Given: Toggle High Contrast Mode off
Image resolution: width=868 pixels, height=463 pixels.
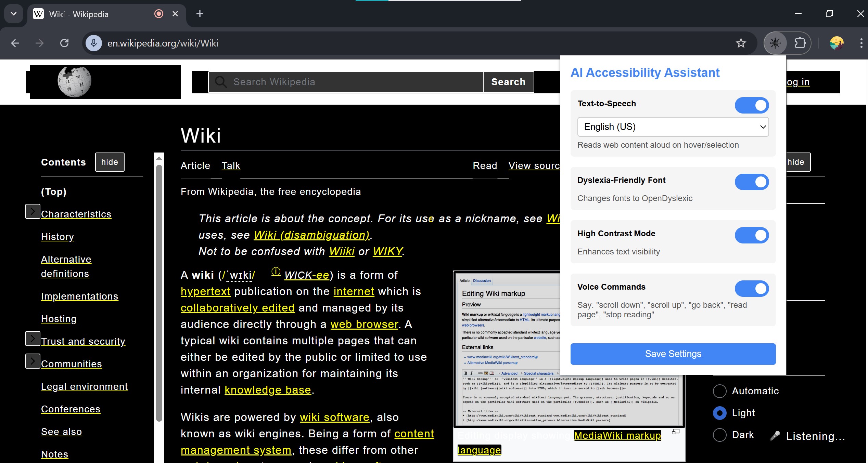Looking at the screenshot, I should (x=752, y=235).
